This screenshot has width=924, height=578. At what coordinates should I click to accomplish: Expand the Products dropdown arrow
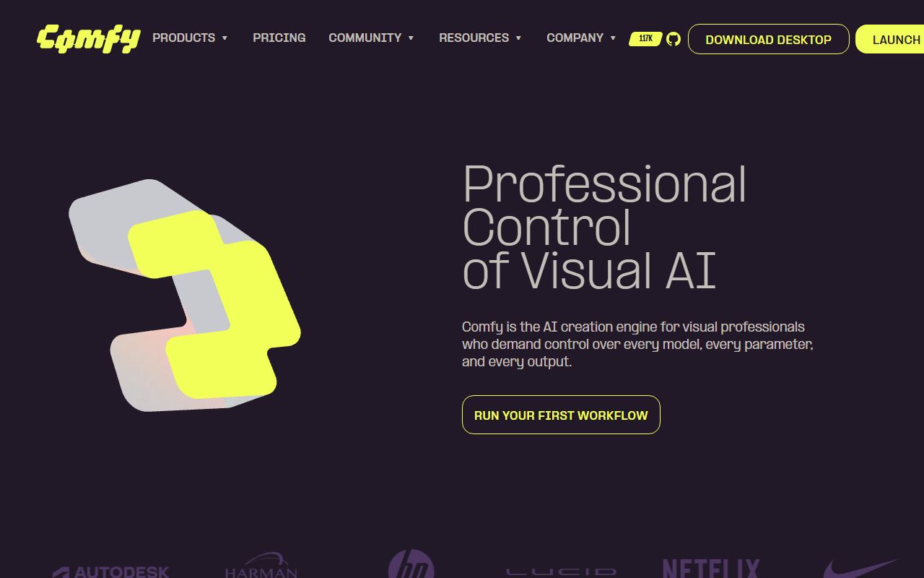(x=225, y=38)
